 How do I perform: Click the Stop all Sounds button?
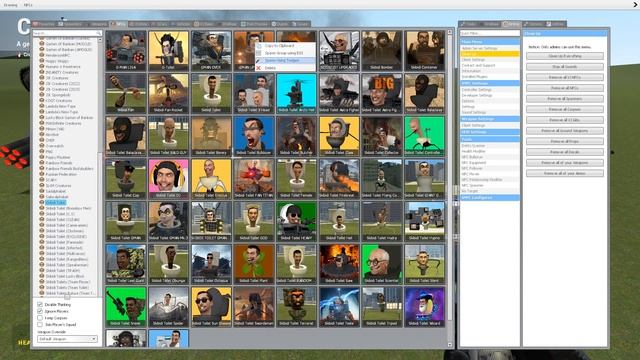(x=565, y=67)
